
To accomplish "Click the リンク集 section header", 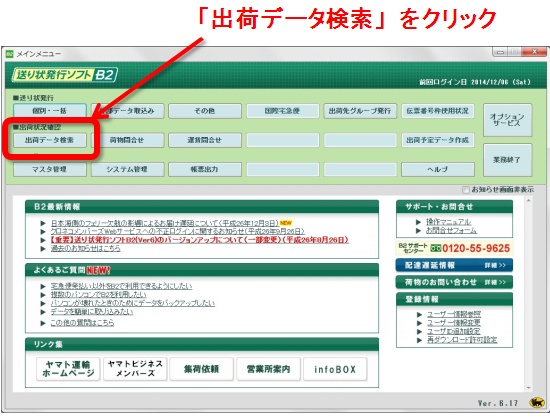I will tap(202, 344).
